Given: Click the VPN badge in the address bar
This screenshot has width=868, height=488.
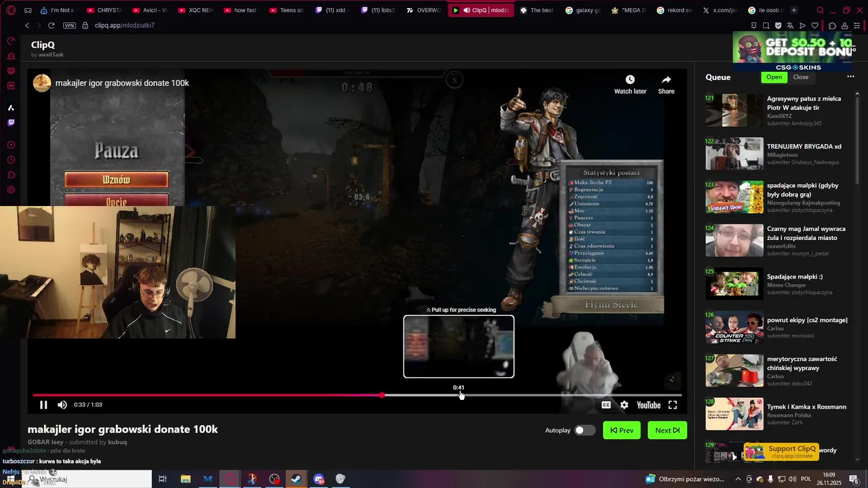Looking at the screenshot, I should 69,25.
